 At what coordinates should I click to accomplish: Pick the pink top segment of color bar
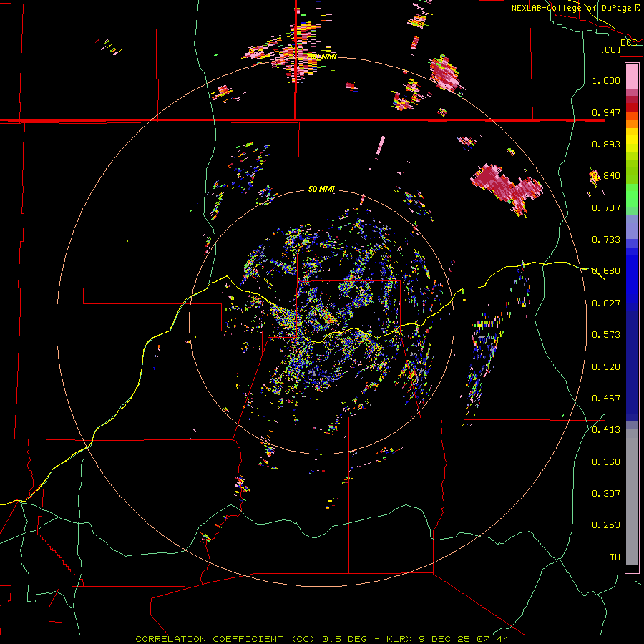pos(632,76)
